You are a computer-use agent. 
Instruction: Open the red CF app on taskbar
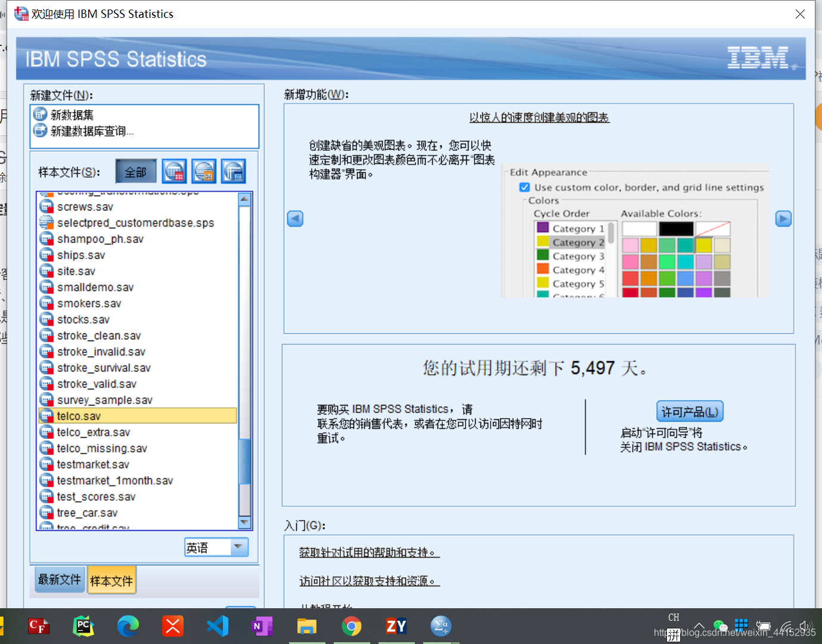[39, 626]
